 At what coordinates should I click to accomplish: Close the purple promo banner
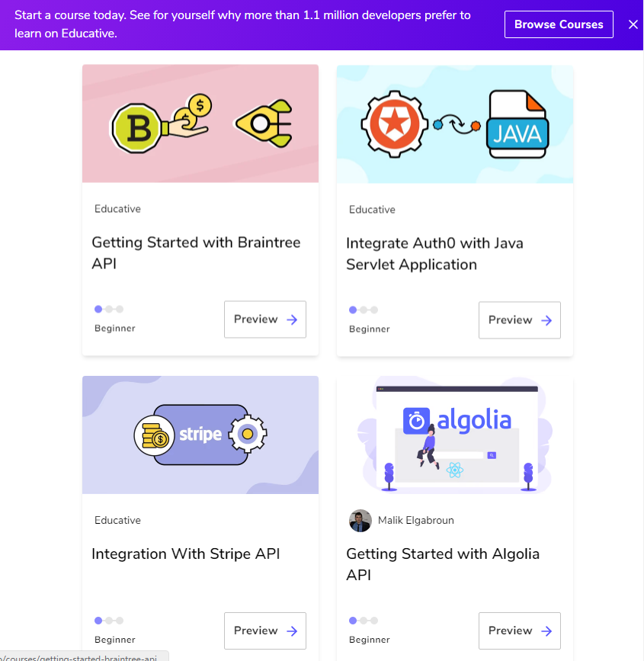coord(633,24)
